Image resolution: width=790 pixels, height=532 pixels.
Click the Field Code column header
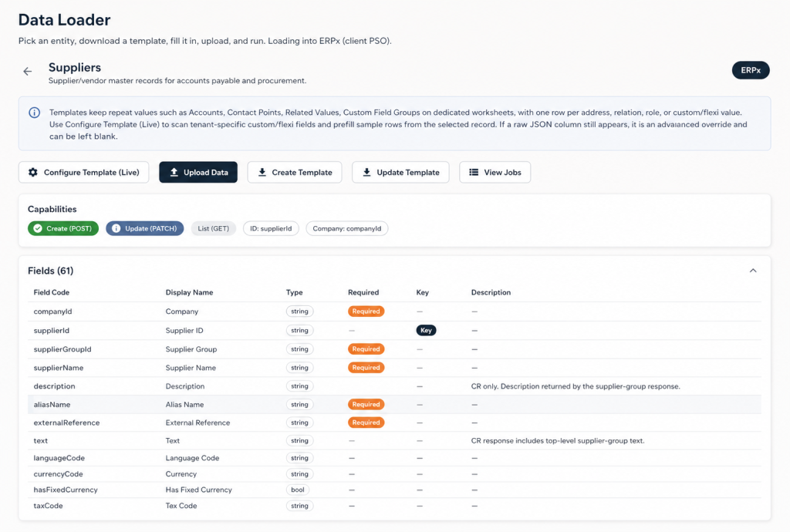tap(52, 292)
